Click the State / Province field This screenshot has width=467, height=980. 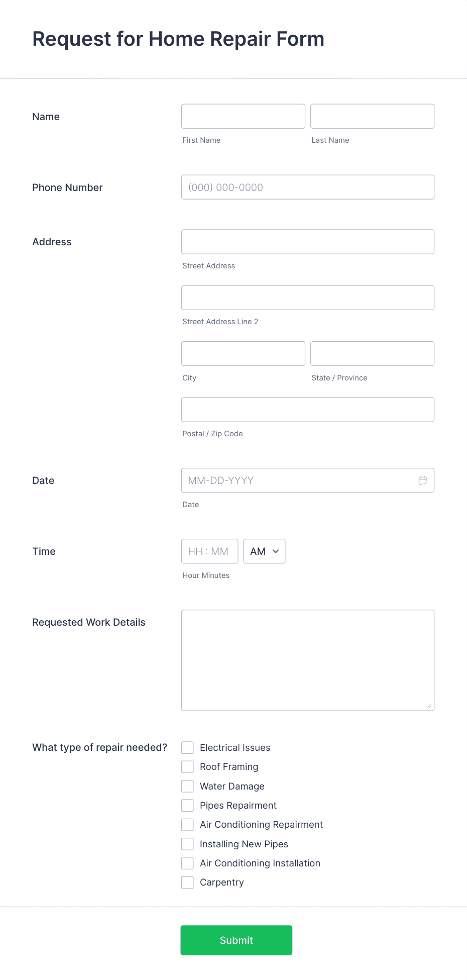point(373,353)
